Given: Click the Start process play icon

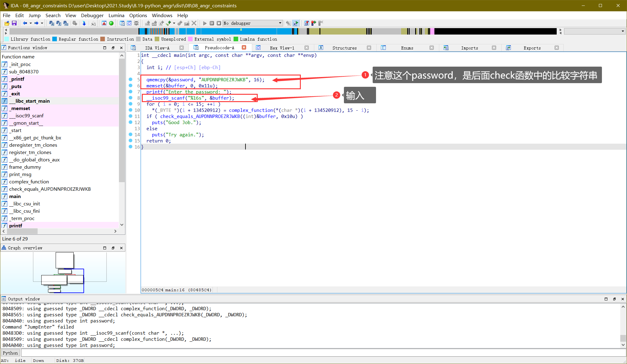Looking at the screenshot, I should click(205, 23).
